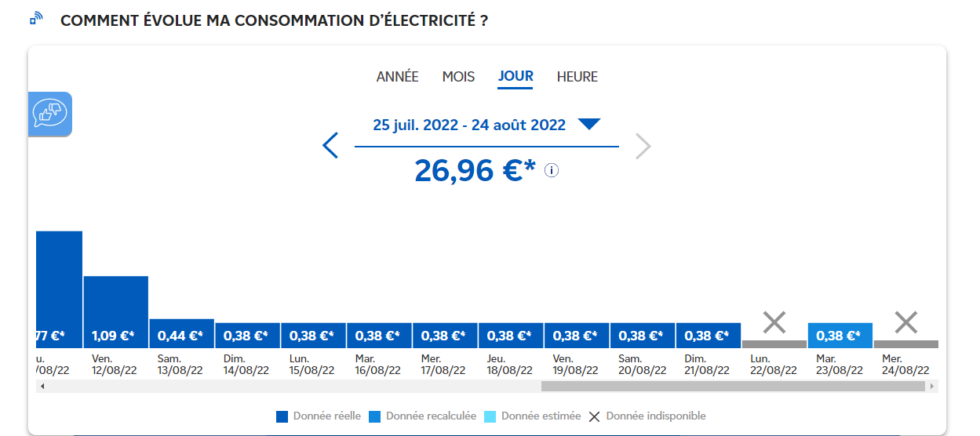980x436 pixels.
Task: Select the recalculated 0,38 € bar for 23/08/22
Action: point(840,336)
